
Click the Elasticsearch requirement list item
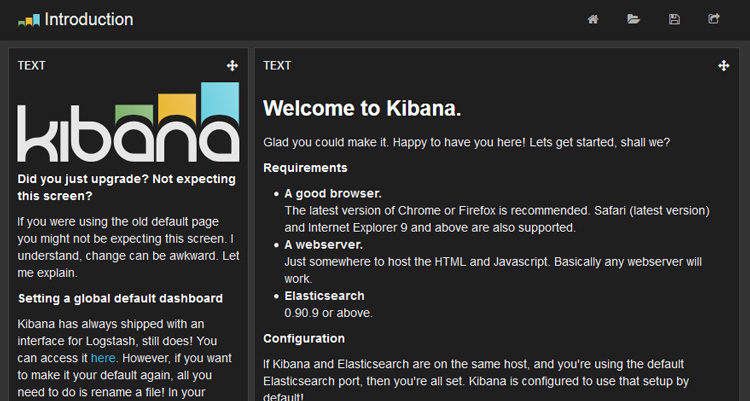pyautogui.click(x=324, y=296)
